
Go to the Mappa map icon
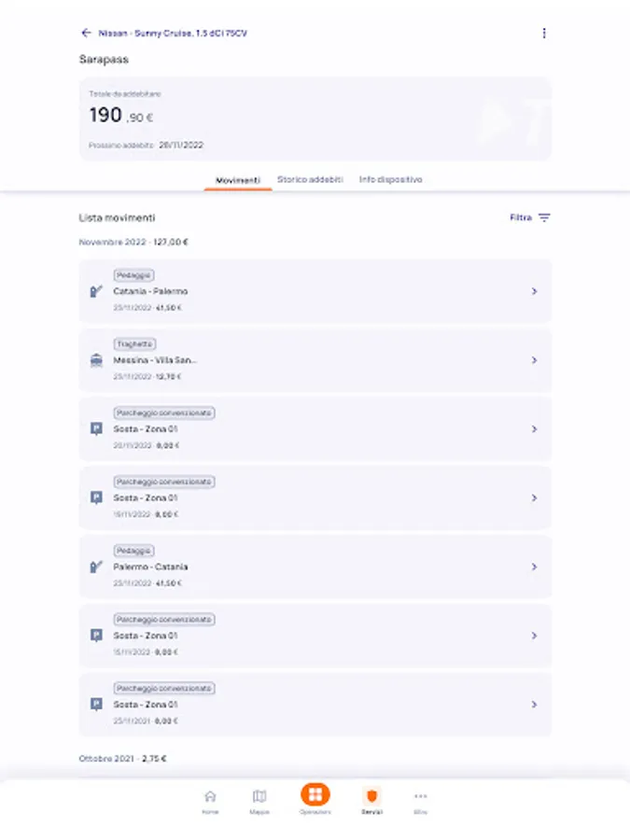(259, 797)
